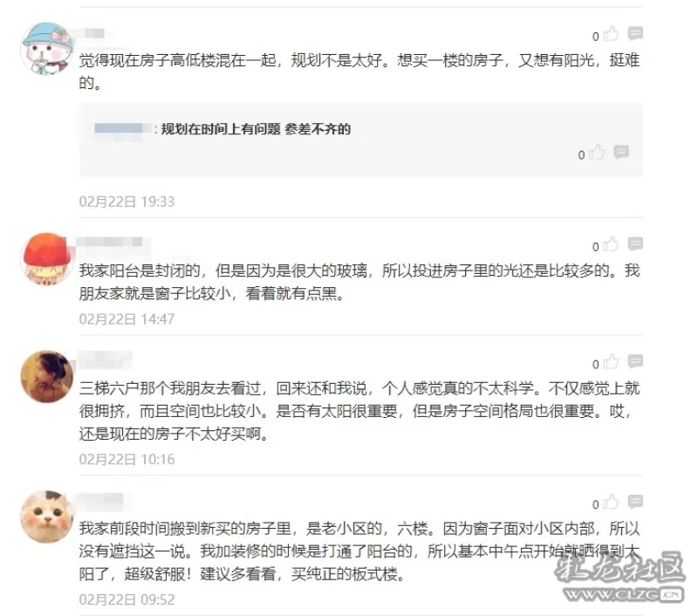Image resolution: width=698 pixels, height=616 pixels.
Task: Click blurred username above balcony comment
Action: coord(110,242)
